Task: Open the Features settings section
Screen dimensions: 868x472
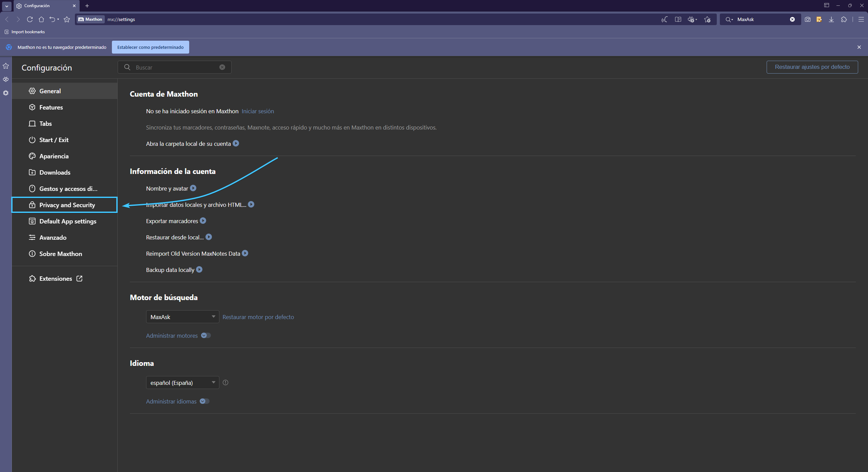Action: (64, 107)
